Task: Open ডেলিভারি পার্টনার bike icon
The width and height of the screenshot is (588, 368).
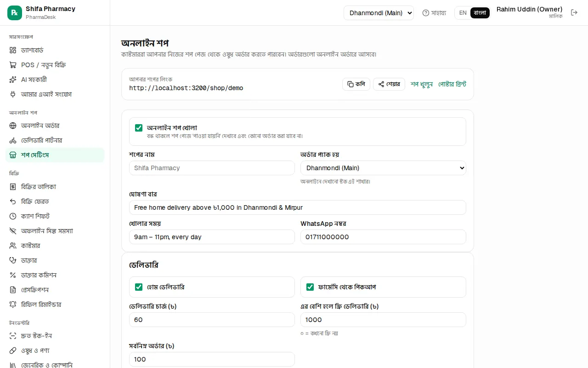Action: tap(13, 140)
